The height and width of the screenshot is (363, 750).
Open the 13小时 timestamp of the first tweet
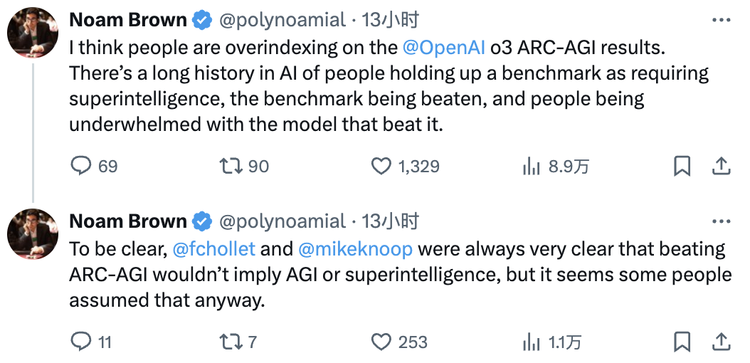(390, 20)
